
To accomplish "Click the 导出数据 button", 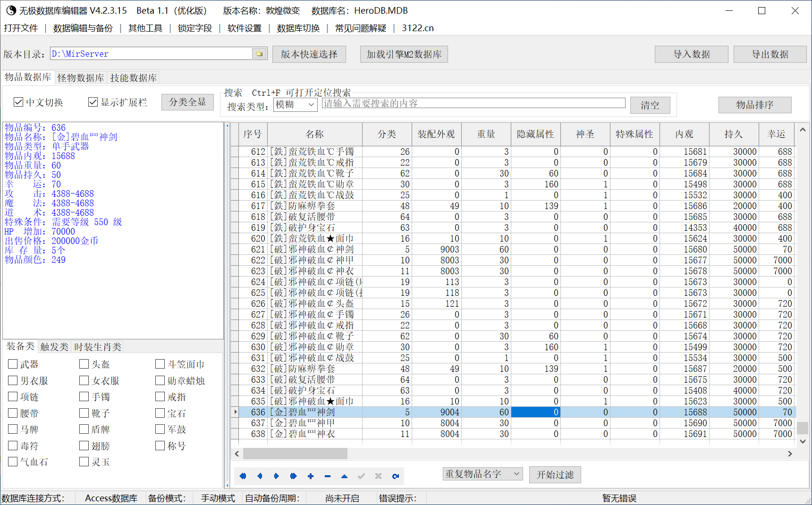I will pos(770,54).
